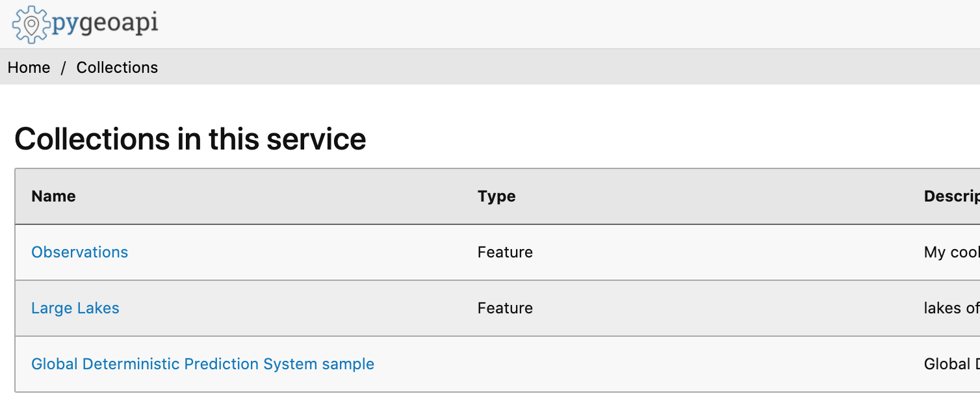Click the "Global D" description cell

click(951, 364)
